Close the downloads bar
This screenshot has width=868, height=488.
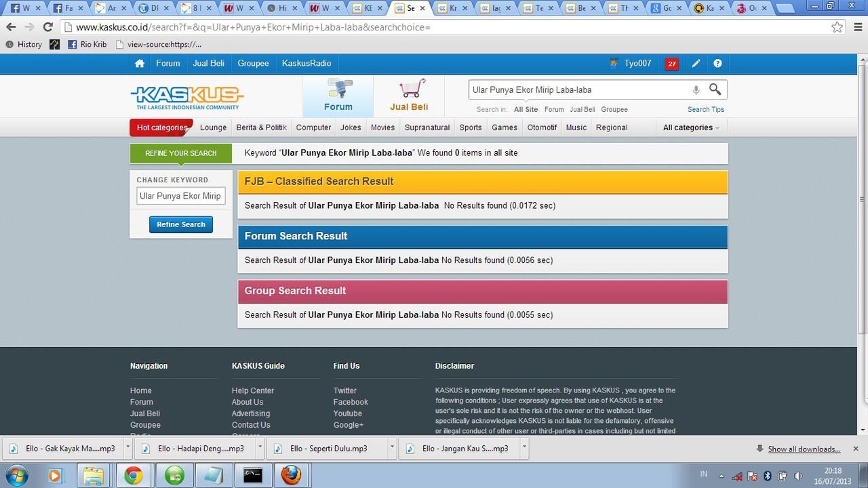coord(855,449)
